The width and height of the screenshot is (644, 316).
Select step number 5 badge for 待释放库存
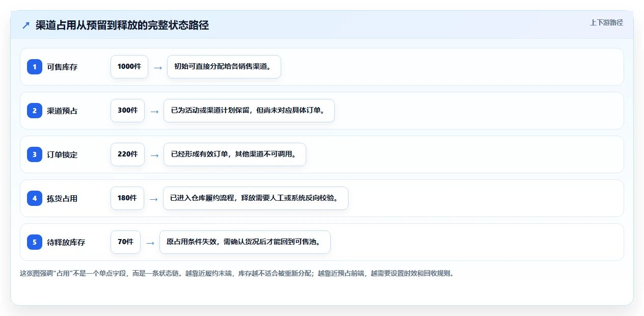click(x=35, y=242)
